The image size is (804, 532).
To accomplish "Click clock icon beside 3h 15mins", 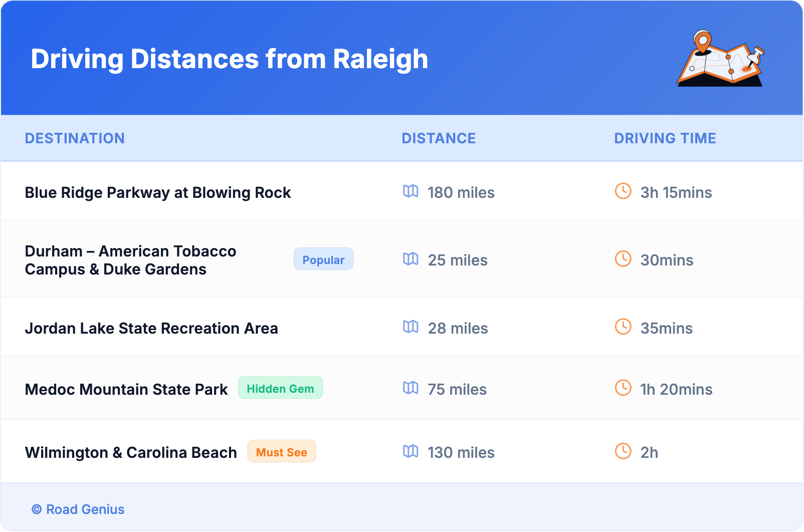I will tap(623, 191).
